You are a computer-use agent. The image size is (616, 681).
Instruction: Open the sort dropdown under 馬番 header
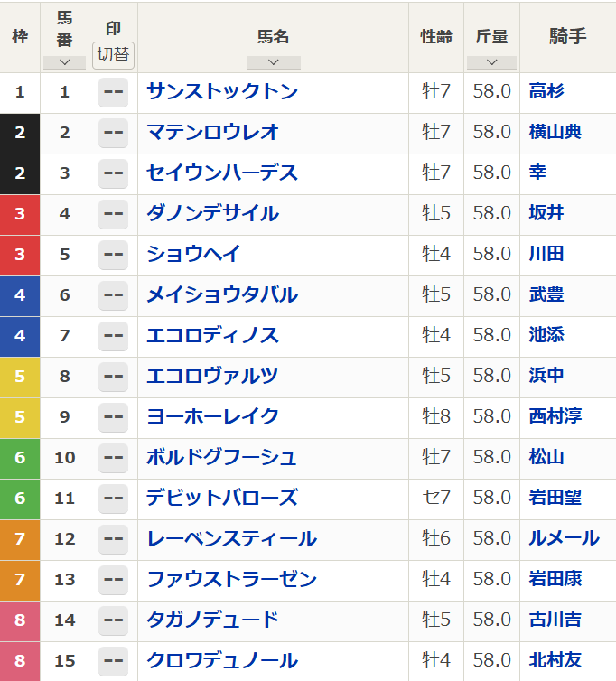(64, 62)
